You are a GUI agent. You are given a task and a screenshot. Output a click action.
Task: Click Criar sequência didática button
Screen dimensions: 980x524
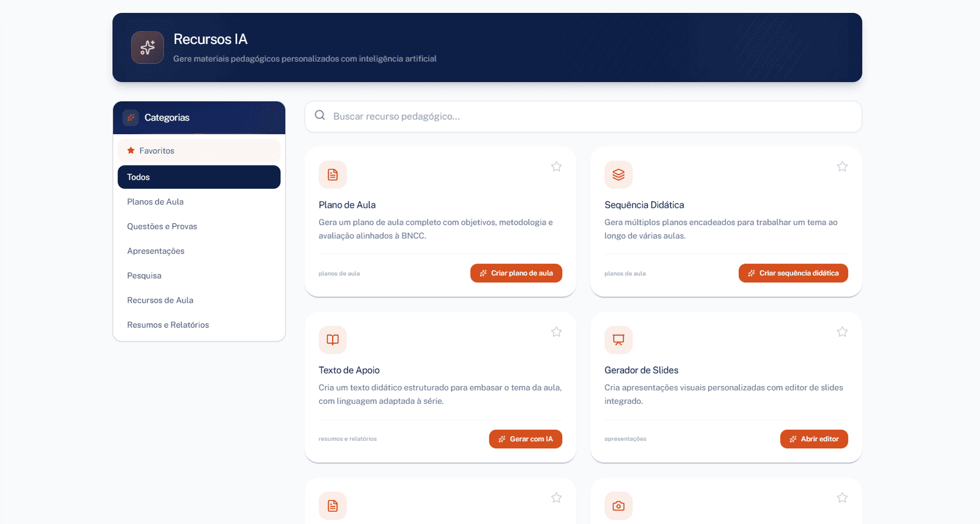[x=793, y=273]
